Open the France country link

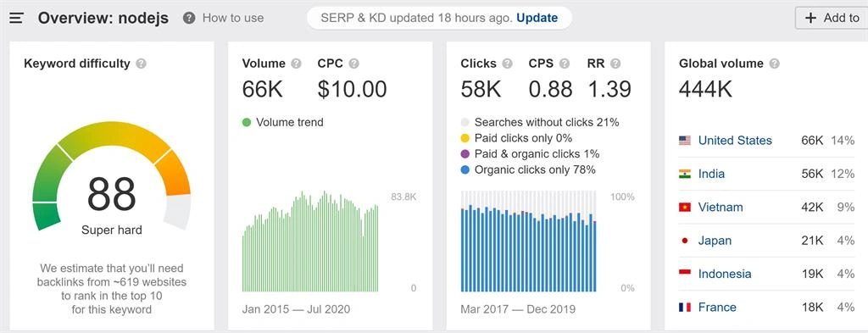(x=717, y=307)
